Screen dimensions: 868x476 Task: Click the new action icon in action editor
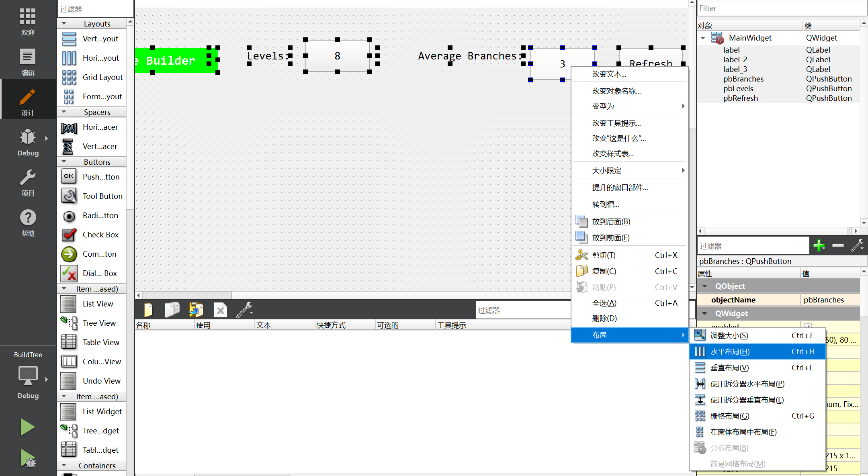(148, 310)
